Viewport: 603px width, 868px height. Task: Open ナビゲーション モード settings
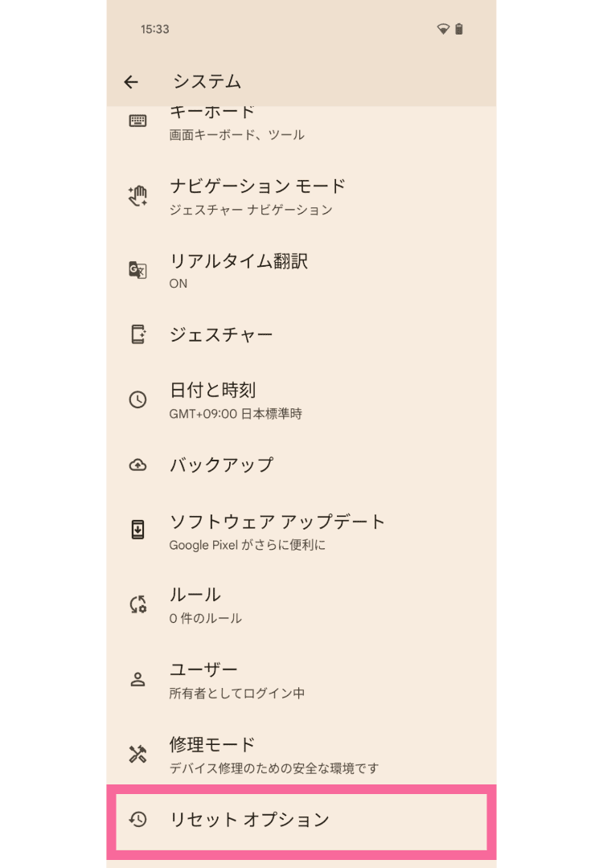pyautogui.click(x=257, y=196)
